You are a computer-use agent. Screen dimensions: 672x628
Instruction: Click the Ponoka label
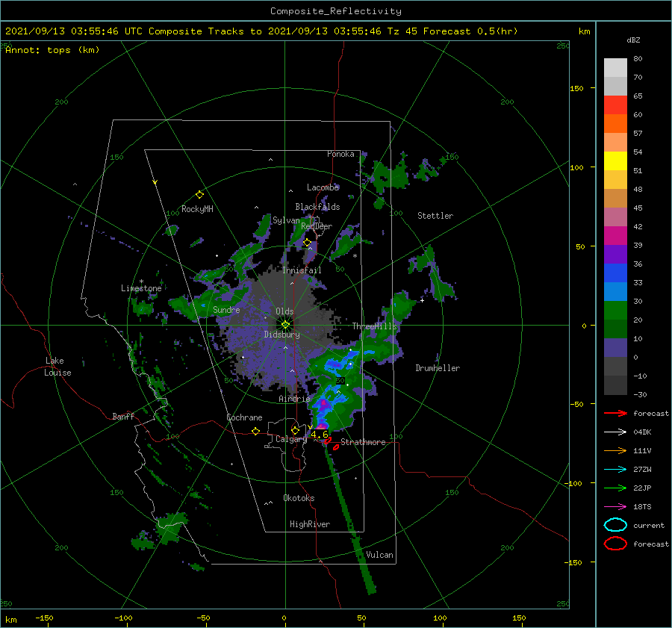[340, 154]
